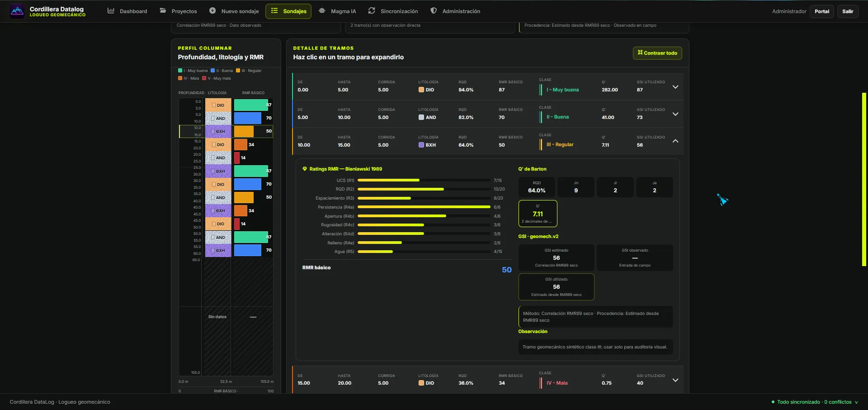Screen dimensions: 868x410
Task: Click the Cordillera Datalog mountain logo
Action: click(x=17, y=11)
